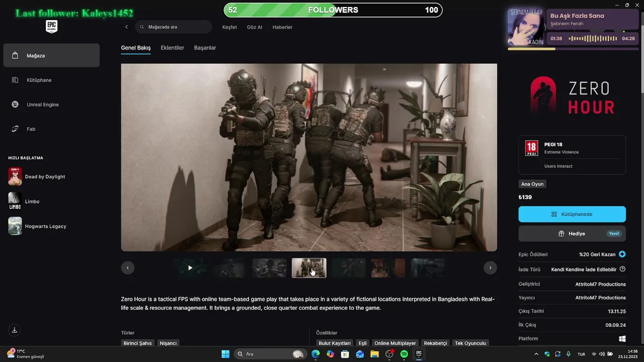Click the '₺139' price text
This screenshot has height=362, width=644.
[x=525, y=197]
